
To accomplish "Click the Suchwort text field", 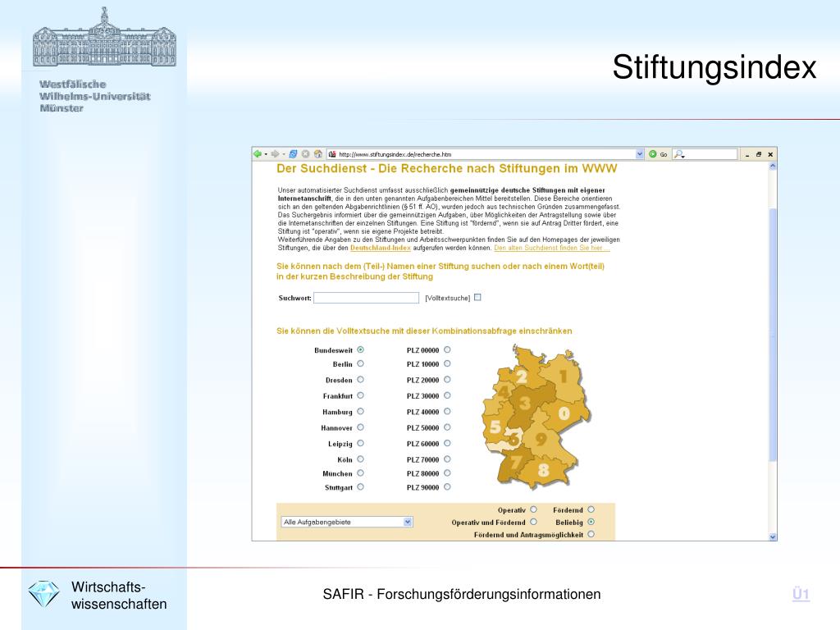I will [x=366, y=298].
